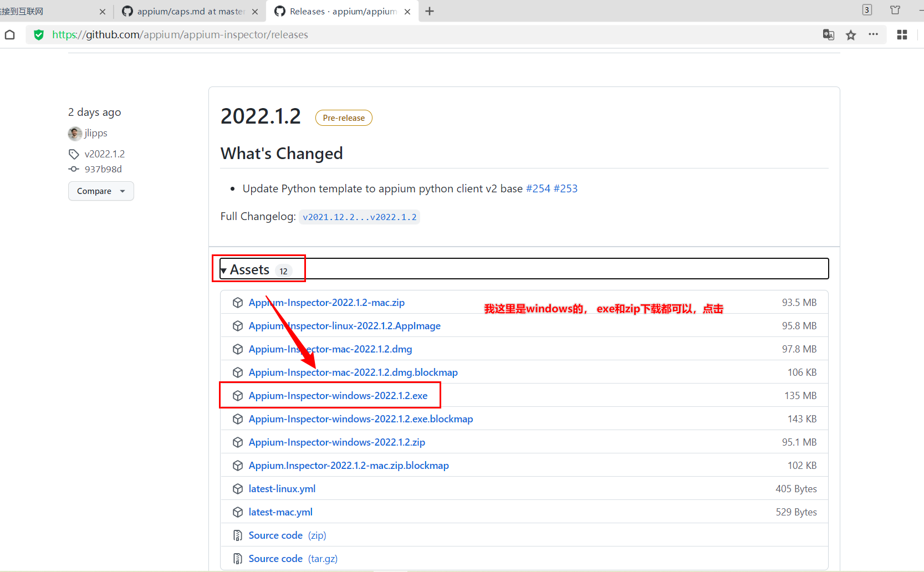Click package icon for mac.zip.blockmap

click(238, 466)
